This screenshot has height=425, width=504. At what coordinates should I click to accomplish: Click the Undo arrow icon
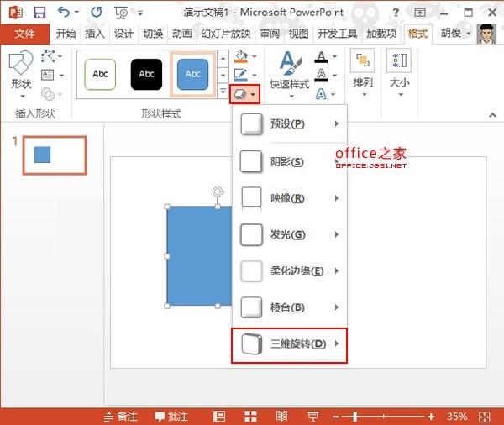tap(63, 13)
